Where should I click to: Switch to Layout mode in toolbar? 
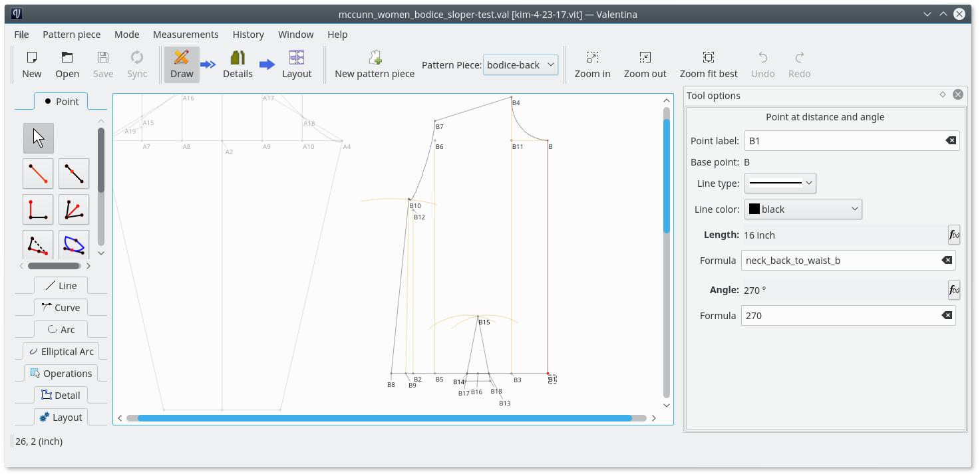pos(297,64)
